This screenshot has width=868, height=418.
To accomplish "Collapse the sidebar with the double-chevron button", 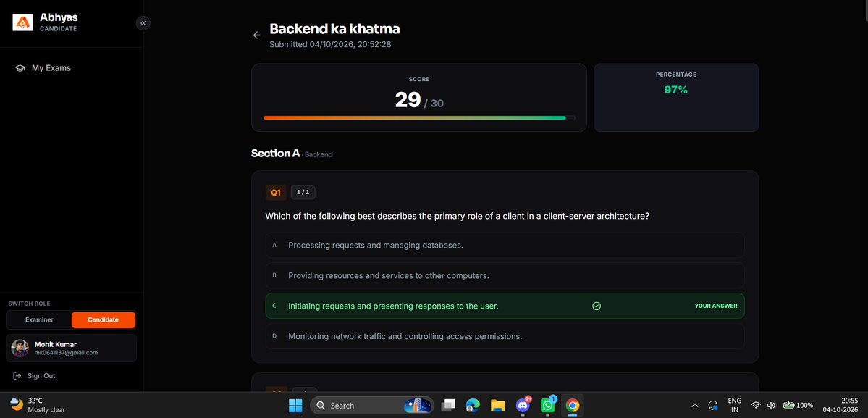I will click(143, 22).
